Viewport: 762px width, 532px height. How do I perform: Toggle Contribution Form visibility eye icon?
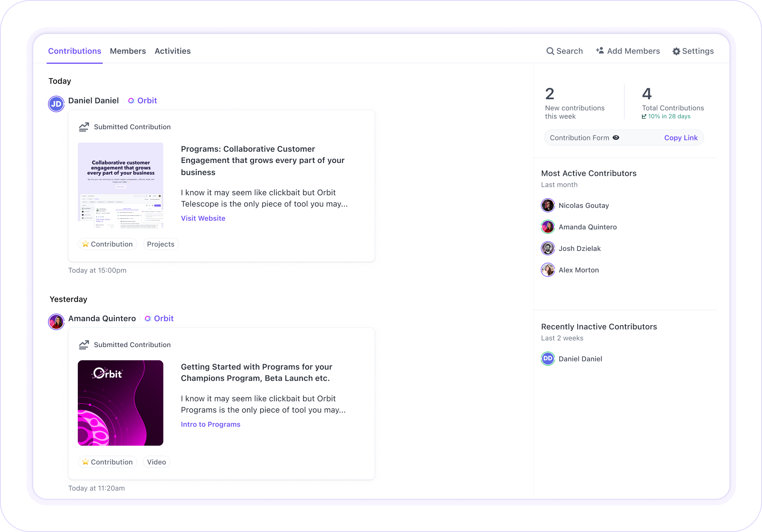pos(616,138)
